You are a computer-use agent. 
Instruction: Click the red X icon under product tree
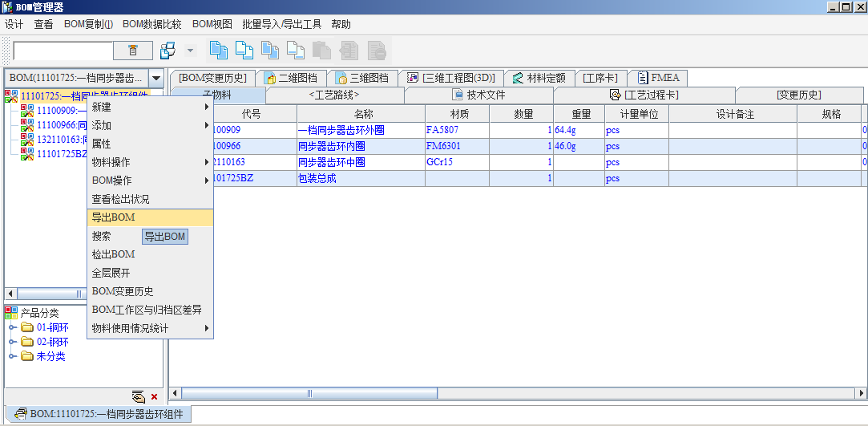click(x=155, y=396)
